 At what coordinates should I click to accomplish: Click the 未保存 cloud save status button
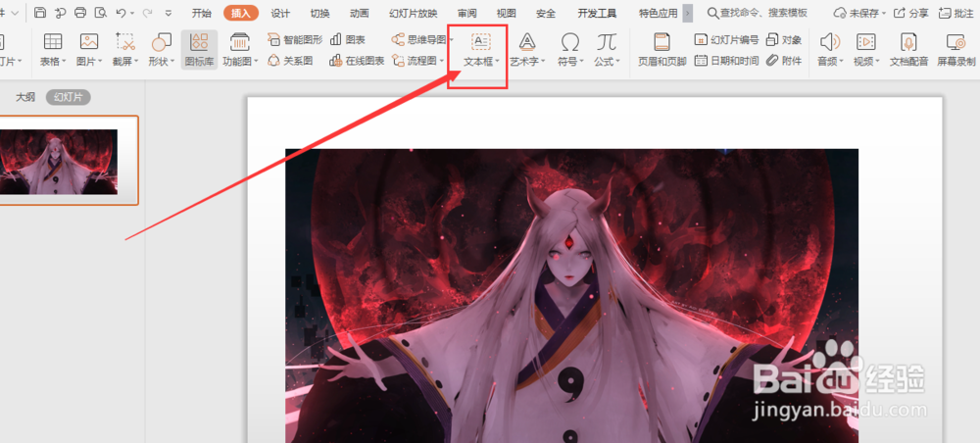point(859,13)
